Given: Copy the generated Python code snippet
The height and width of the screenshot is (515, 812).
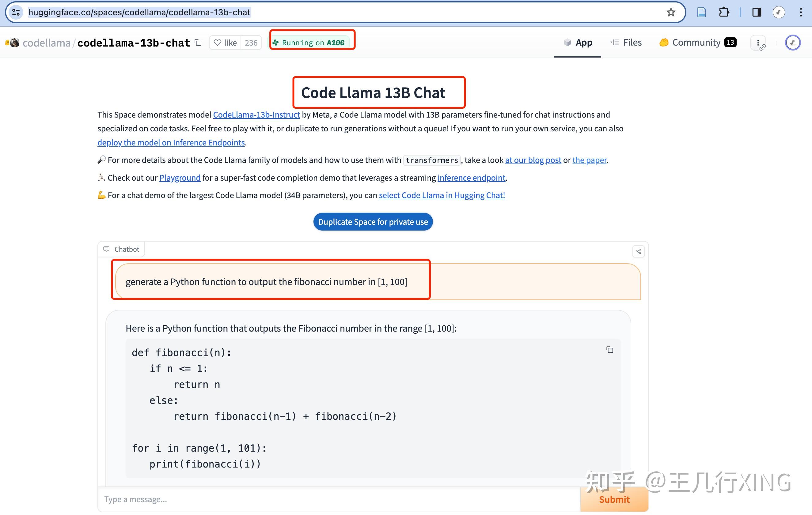Looking at the screenshot, I should tap(610, 350).
